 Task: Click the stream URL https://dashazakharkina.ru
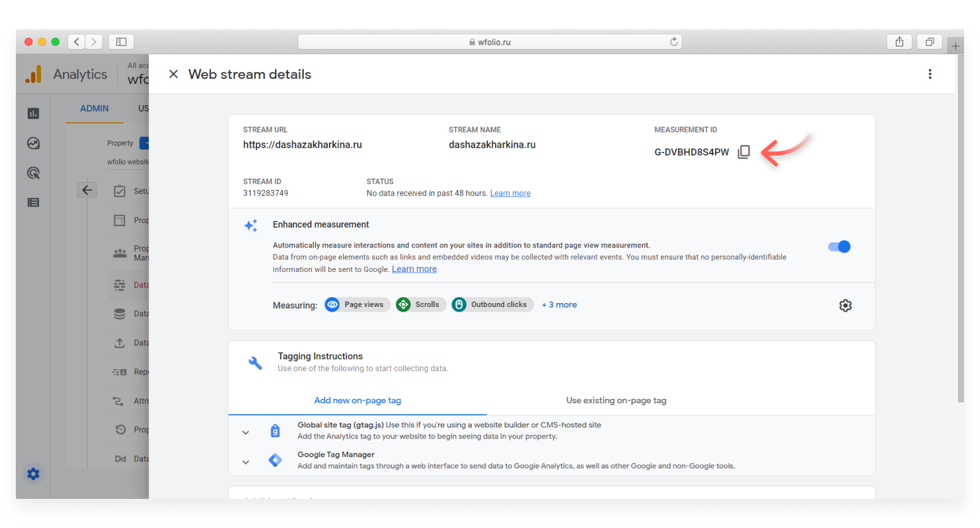pyautogui.click(x=303, y=144)
